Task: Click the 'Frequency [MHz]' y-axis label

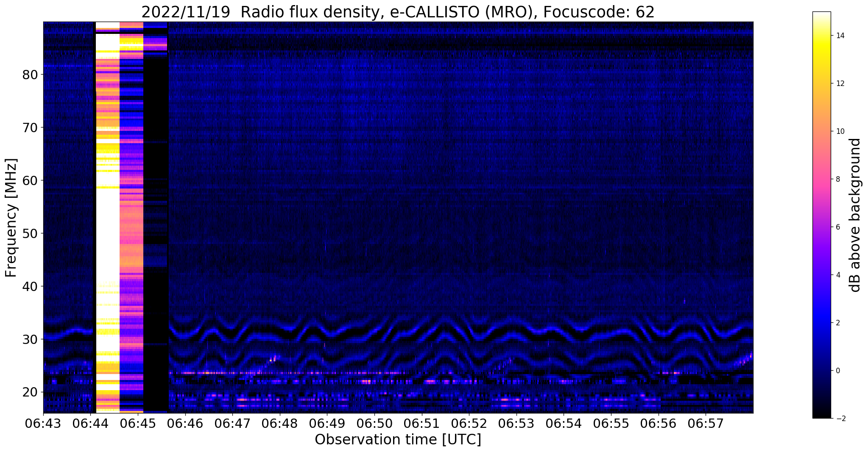Action: [x=11, y=218]
